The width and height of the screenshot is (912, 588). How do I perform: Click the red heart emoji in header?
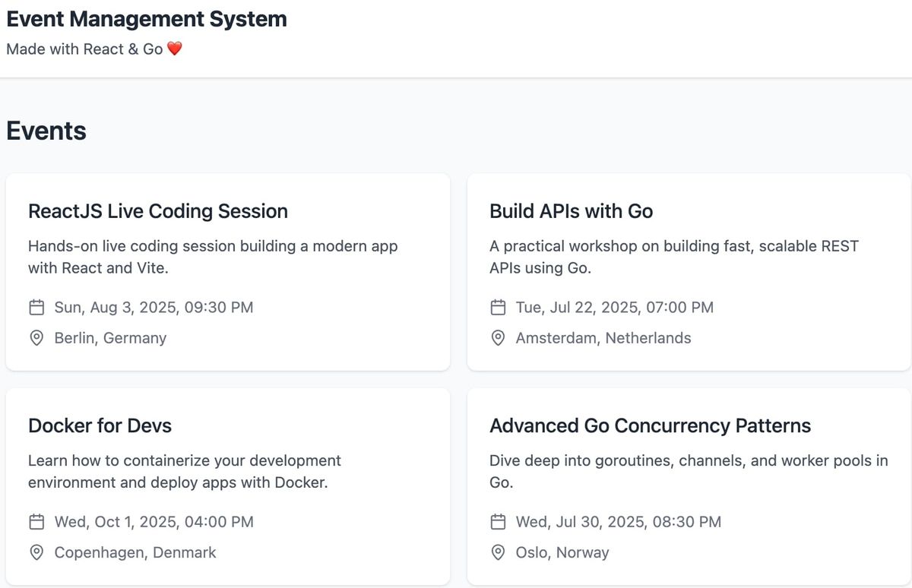175,49
